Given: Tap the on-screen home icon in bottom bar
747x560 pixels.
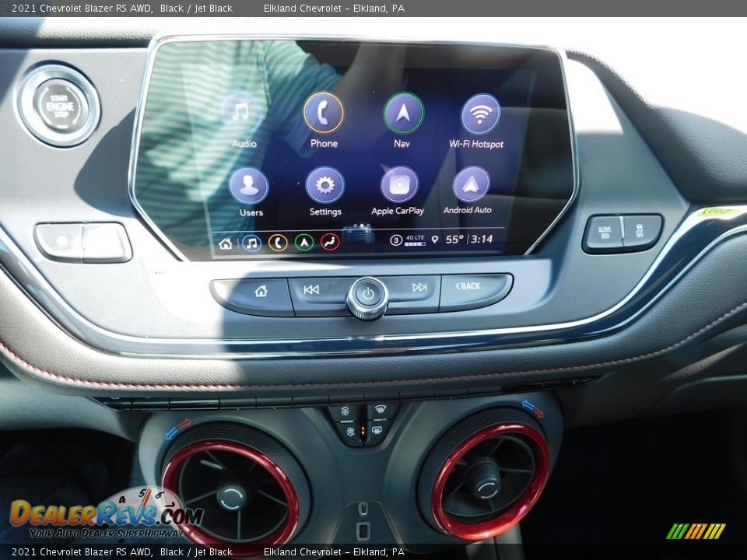Looking at the screenshot, I should 226,243.
